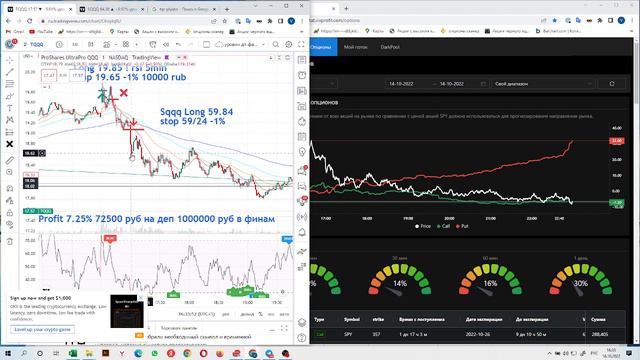Switch TradingView chart to fullscreen mode
This screenshot has height=360, width=640.
pos(301,44)
